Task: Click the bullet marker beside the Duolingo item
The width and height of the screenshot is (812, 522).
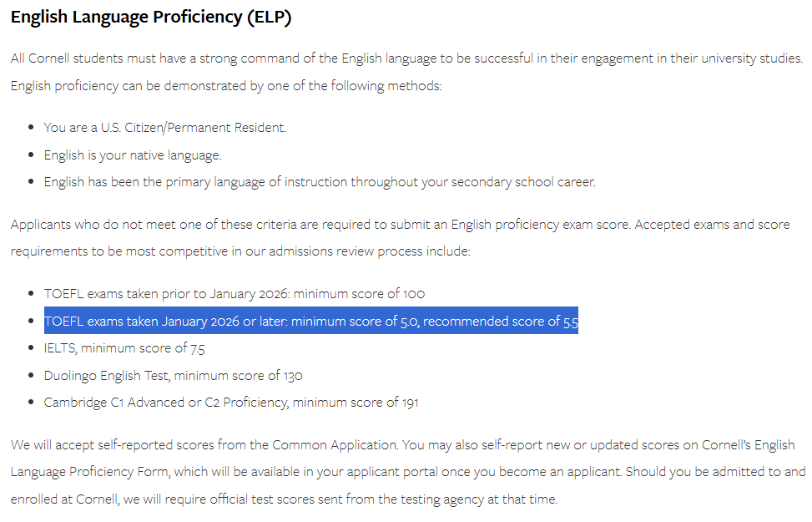Action: [x=32, y=375]
